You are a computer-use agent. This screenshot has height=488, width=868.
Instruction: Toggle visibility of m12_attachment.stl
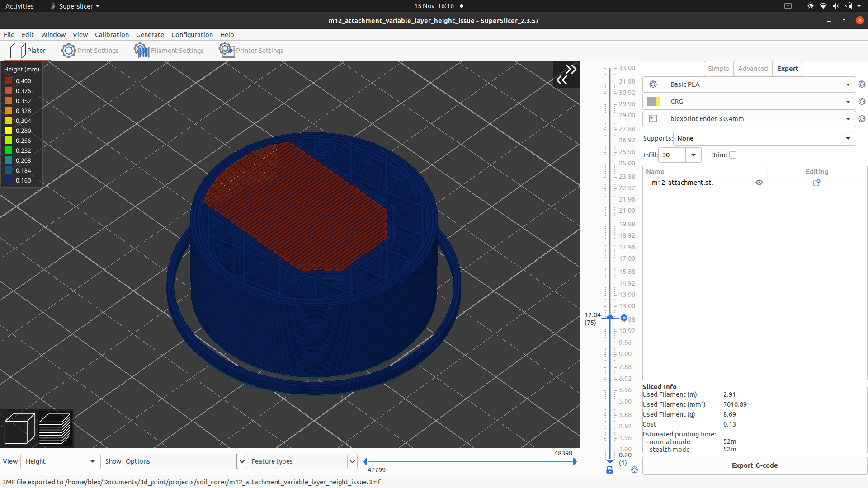pos(759,183)
